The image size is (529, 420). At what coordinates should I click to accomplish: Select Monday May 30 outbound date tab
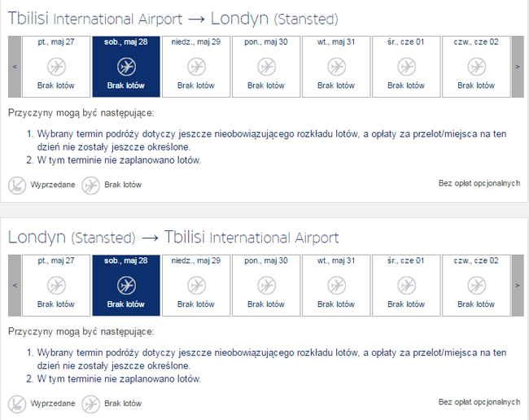[266, 67]
